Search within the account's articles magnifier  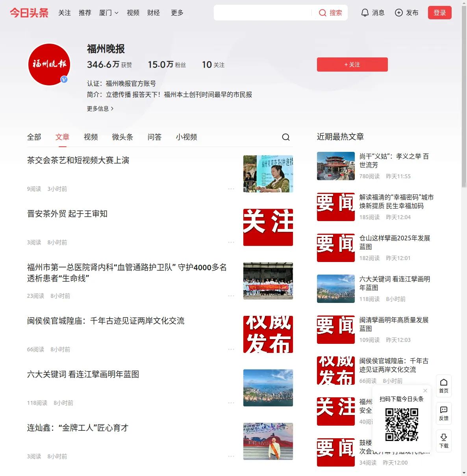pos(286,137)
